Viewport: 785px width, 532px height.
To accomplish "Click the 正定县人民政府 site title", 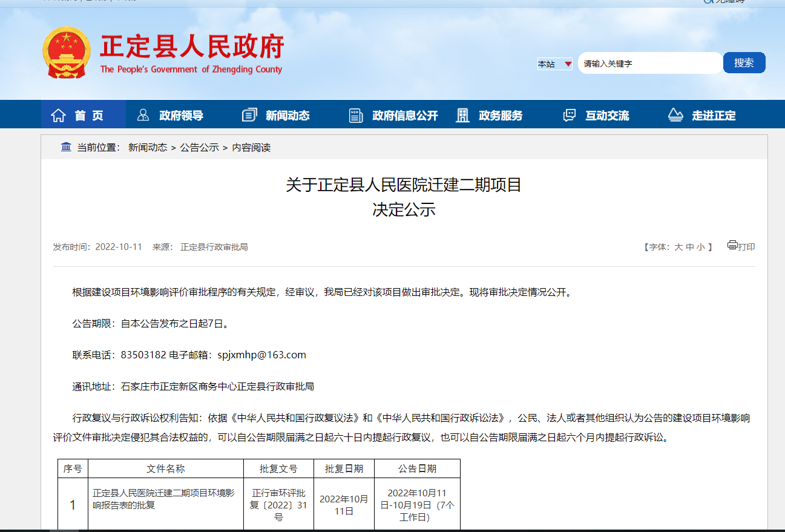I will [x=192, y=46].
